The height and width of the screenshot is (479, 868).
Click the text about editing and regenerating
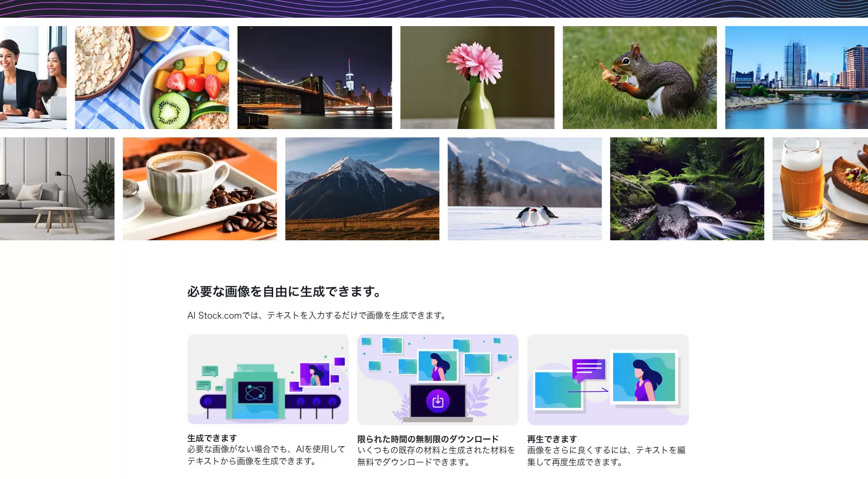(606, 456)
